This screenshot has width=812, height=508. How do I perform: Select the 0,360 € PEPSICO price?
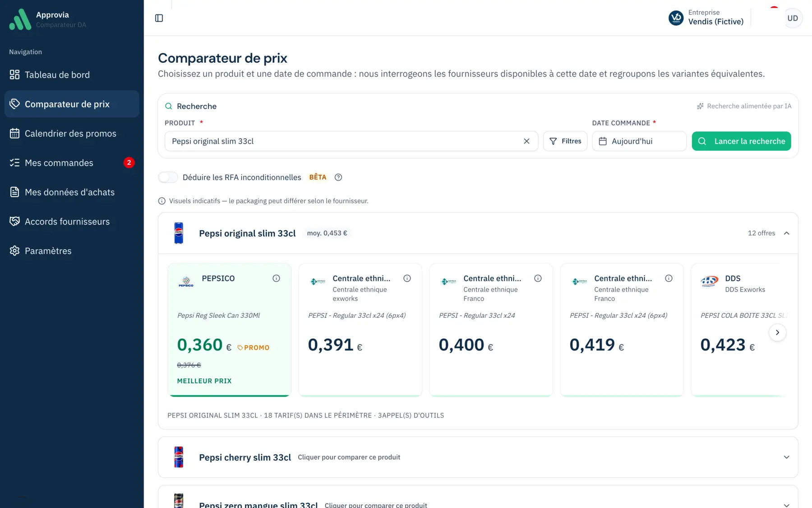tap(204, 345)
